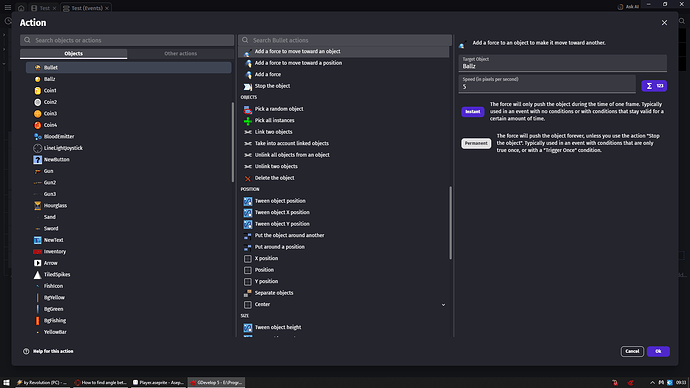
Task: Click the Cancel button
Action: [x=632, y=351]
